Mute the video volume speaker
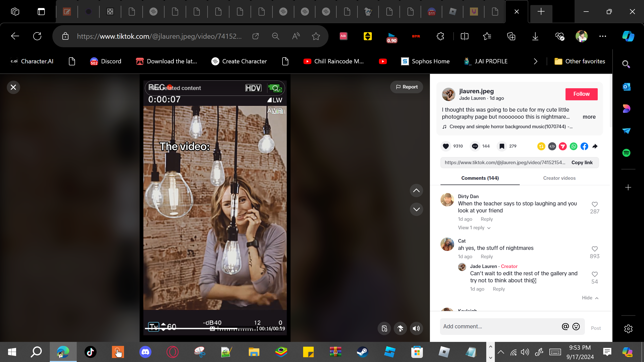 pyautogui.click(x=416, y=328)
